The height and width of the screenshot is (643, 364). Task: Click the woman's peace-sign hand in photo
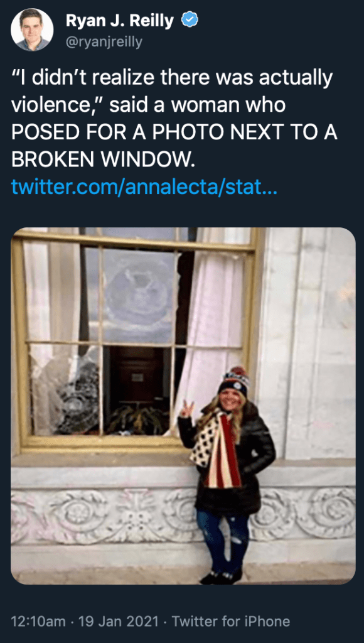tap(186, 409)
